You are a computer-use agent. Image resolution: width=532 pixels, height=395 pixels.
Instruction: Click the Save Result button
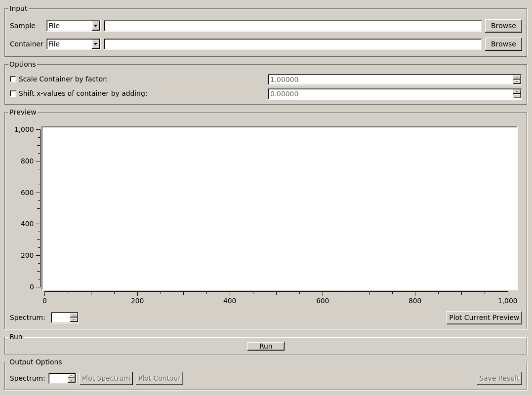pos(499,378)
